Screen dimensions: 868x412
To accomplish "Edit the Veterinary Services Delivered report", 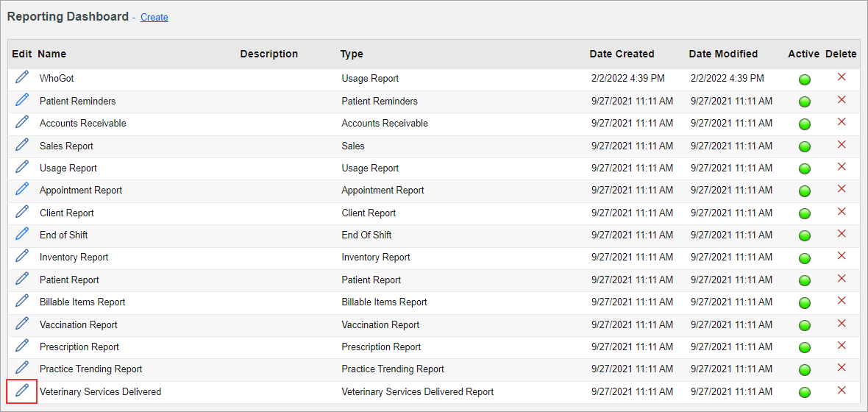I will (x=21, y=391).
